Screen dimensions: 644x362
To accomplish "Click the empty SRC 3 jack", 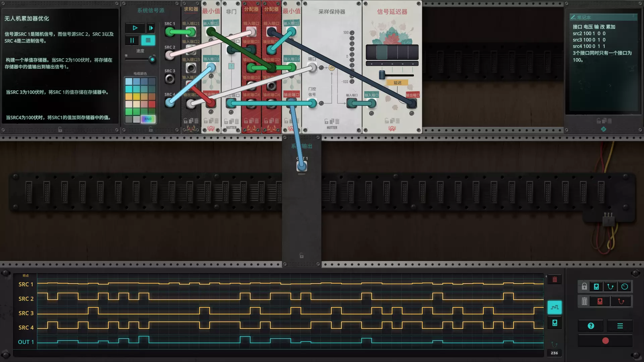I will click(170, 79).
